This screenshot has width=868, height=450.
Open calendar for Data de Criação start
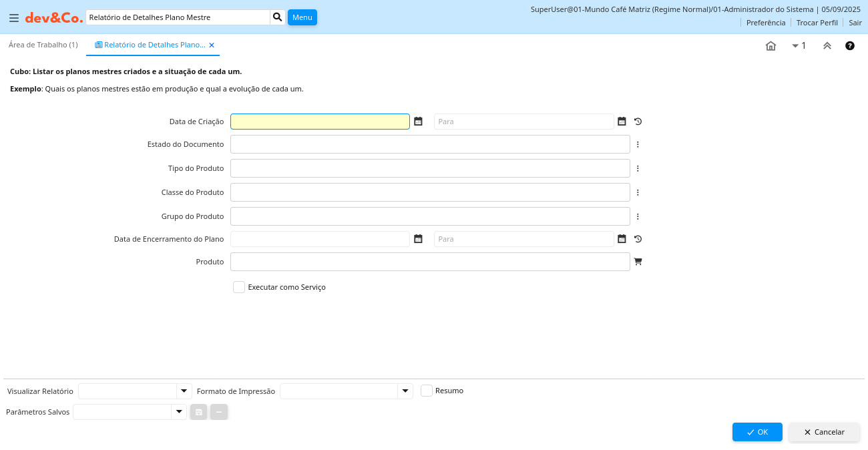[418, 122]
